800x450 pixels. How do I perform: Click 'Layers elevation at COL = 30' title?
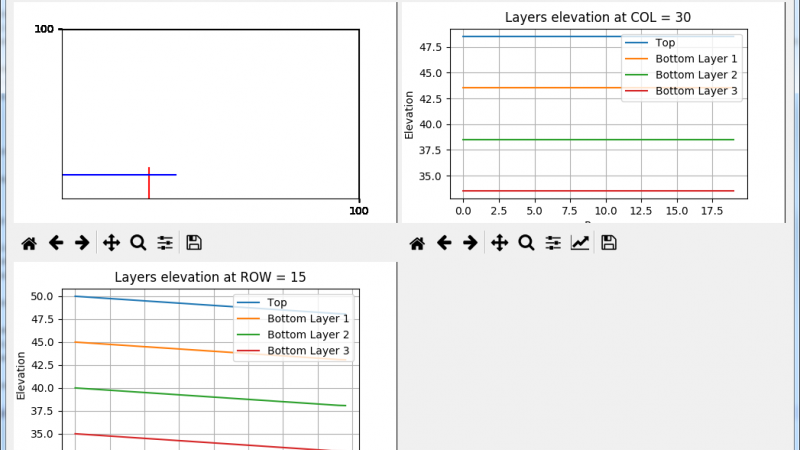pos(597,17)
